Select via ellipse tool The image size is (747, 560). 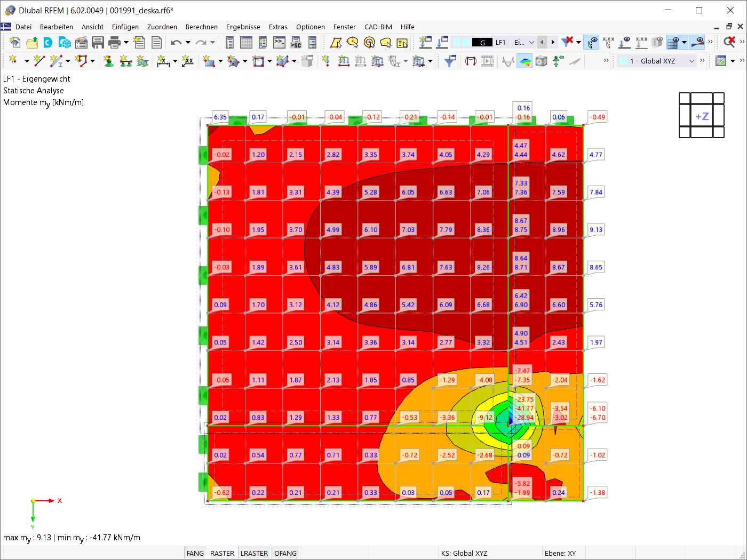coord(352,42)
